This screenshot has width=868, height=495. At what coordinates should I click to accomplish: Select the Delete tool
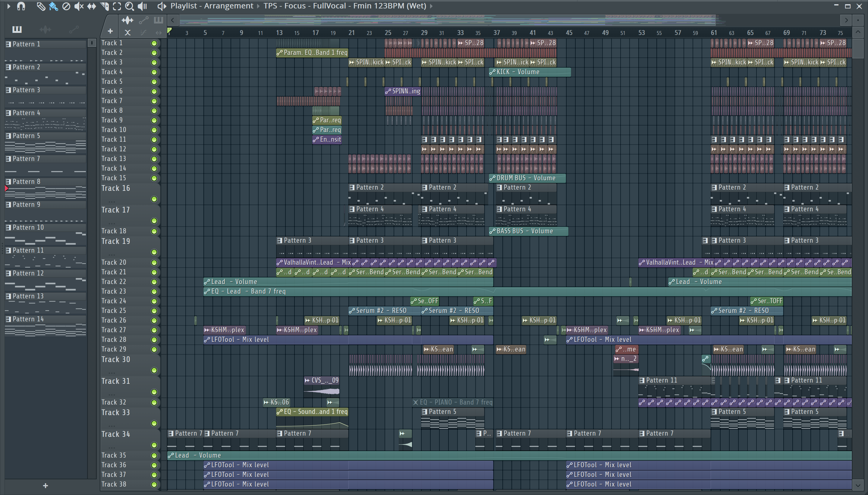[x=66, y=6]
